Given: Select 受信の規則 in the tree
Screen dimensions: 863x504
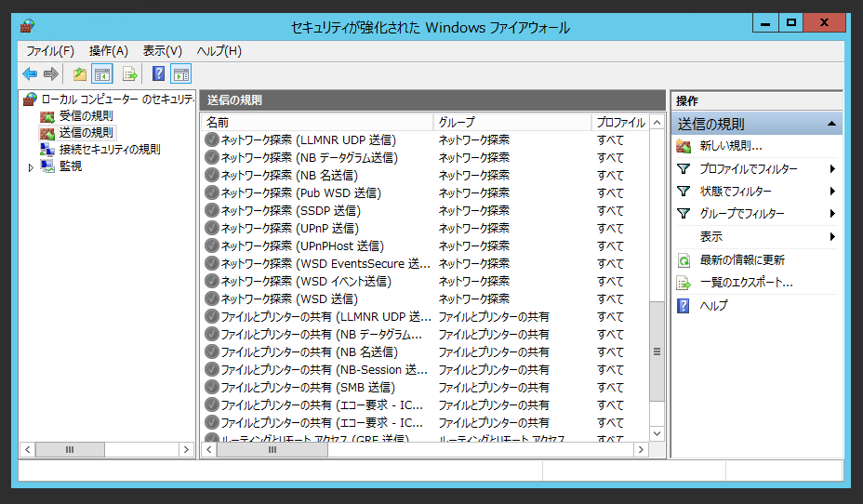Looking at the screenshot, I should [x=86, y=116].
